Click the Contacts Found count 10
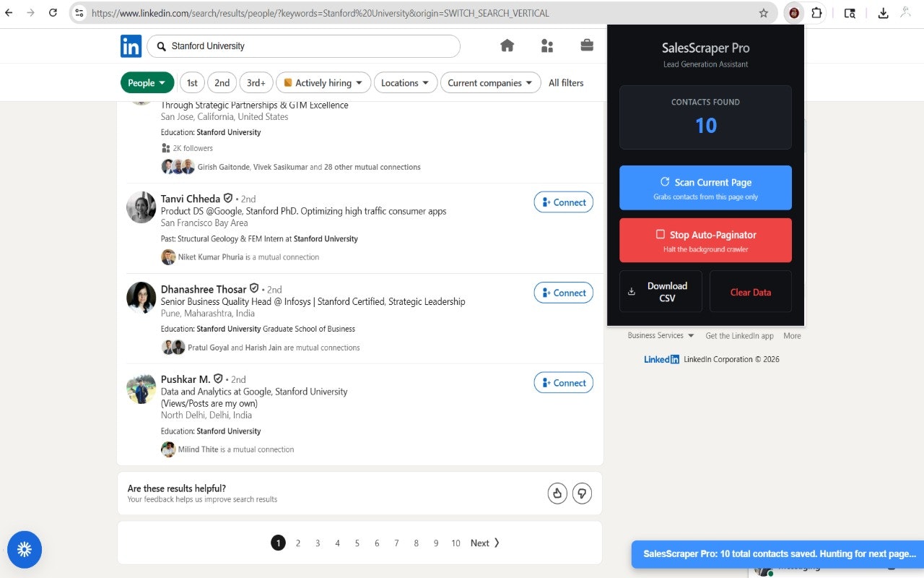Viewport: 924px width, 578px height. pyautogui.click(x=705, y=126)
